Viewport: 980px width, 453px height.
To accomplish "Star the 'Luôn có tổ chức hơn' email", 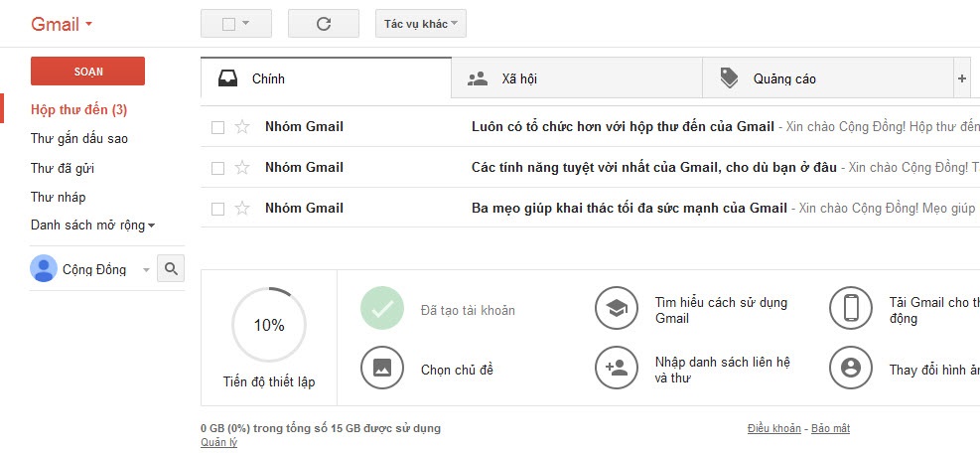I will [x=242, y=127].
